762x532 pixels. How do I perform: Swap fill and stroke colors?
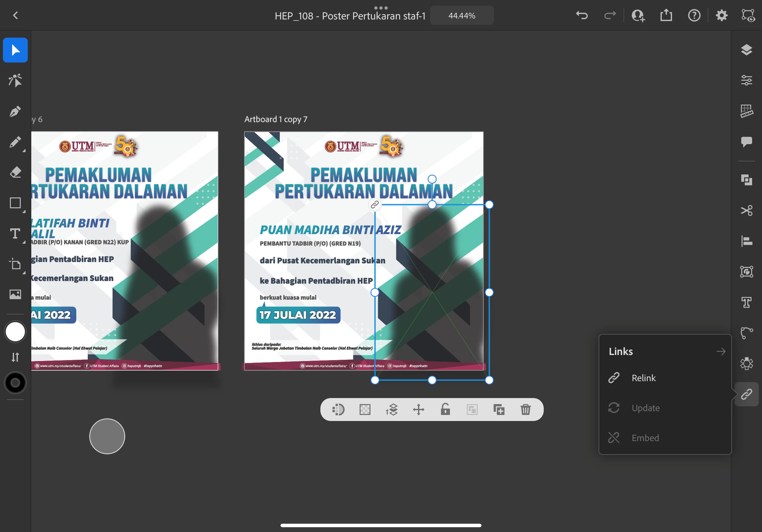(15, 357)
